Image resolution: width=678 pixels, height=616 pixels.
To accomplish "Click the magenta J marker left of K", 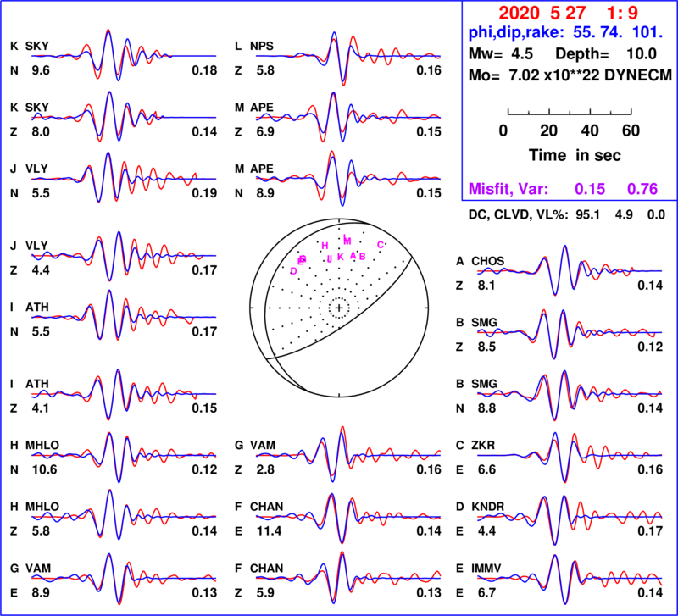I will [x=330, y=258].
